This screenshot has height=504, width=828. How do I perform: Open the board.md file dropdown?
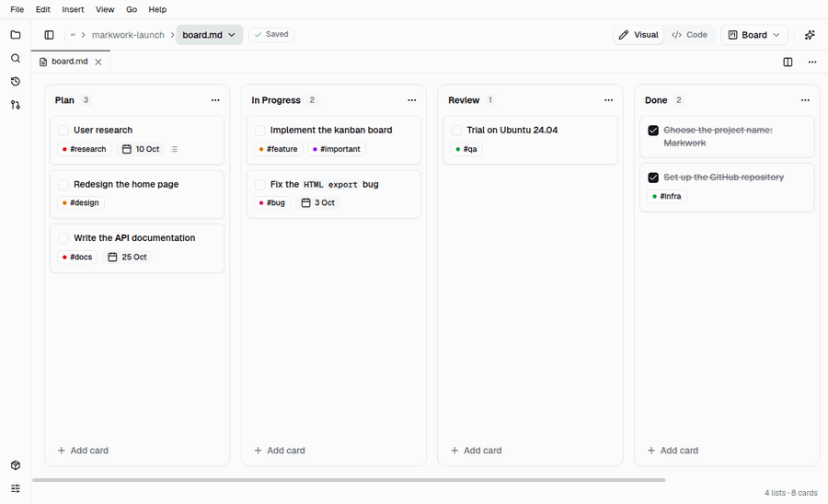(209, 35)
